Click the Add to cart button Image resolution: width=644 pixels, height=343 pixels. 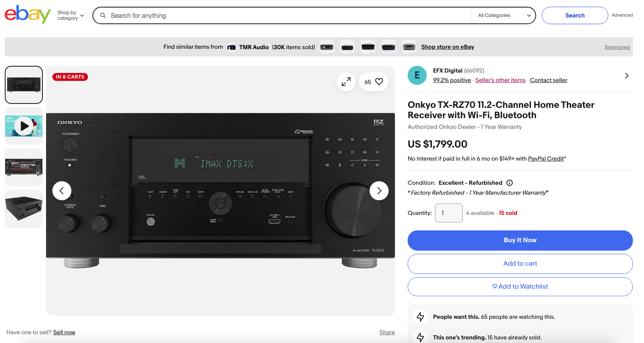(x=520, y=264)
